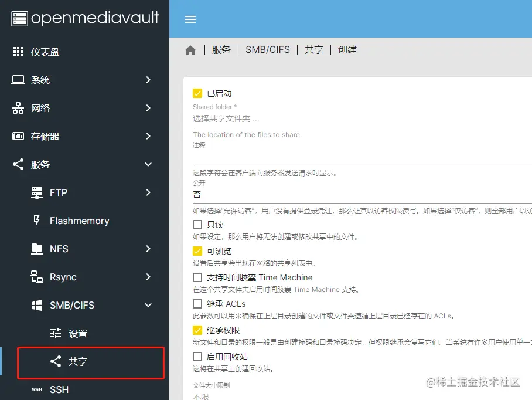Expand the NFS submenu chevron
The image size is (532, 400).
[148, 249]
